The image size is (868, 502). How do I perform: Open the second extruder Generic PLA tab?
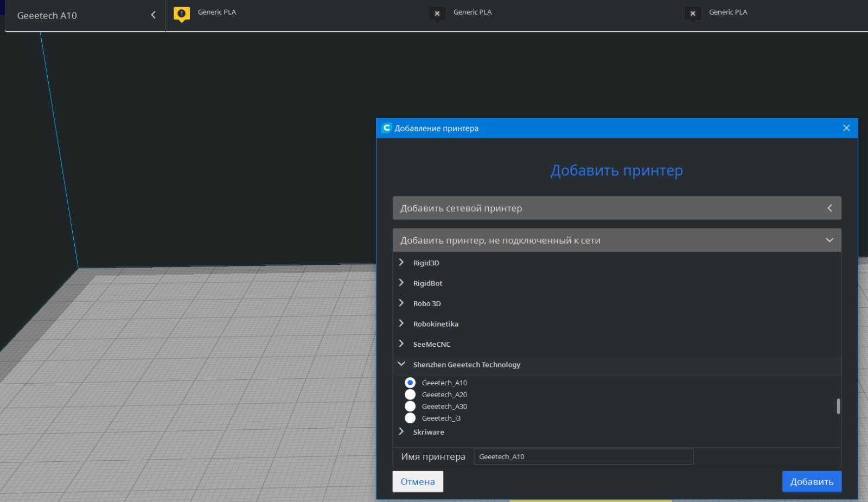coord(473,12)
